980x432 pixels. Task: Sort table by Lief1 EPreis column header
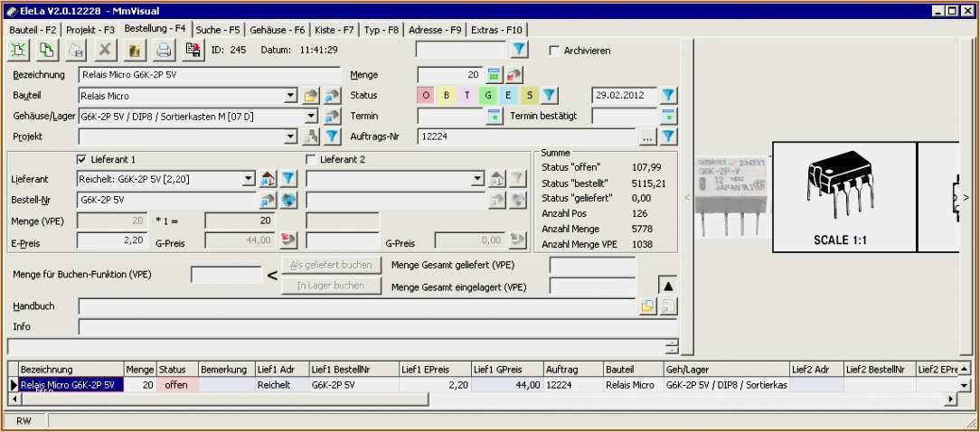[x=435, y=370]
